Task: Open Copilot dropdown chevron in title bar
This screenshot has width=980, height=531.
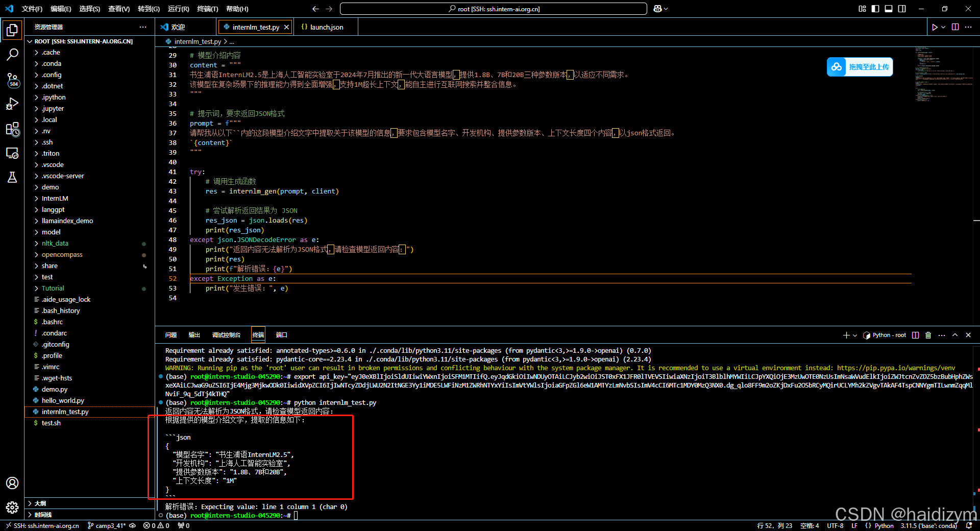Action: coord(666,9)
